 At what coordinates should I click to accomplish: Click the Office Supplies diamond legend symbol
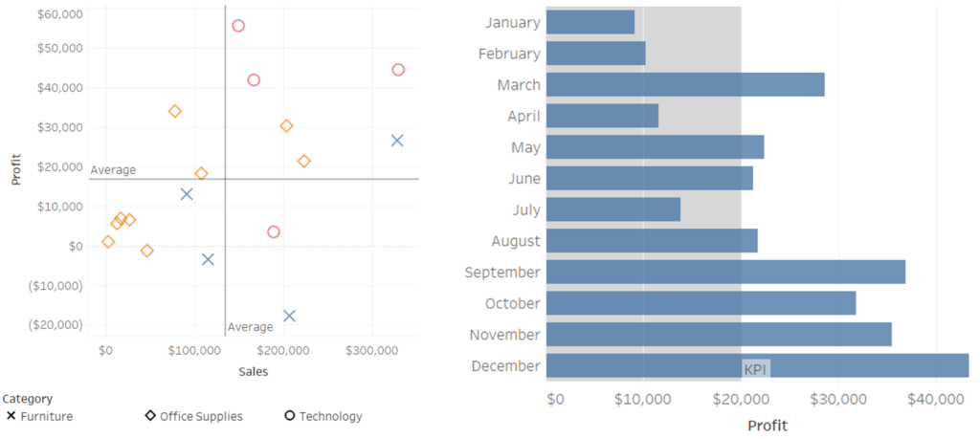(150, 416)
